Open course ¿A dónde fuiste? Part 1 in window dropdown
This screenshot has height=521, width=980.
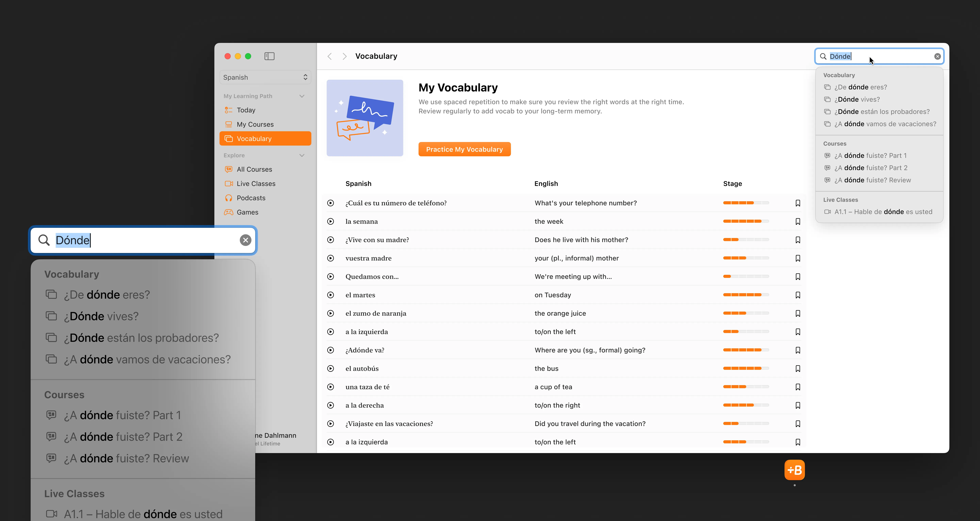[879, 155]
